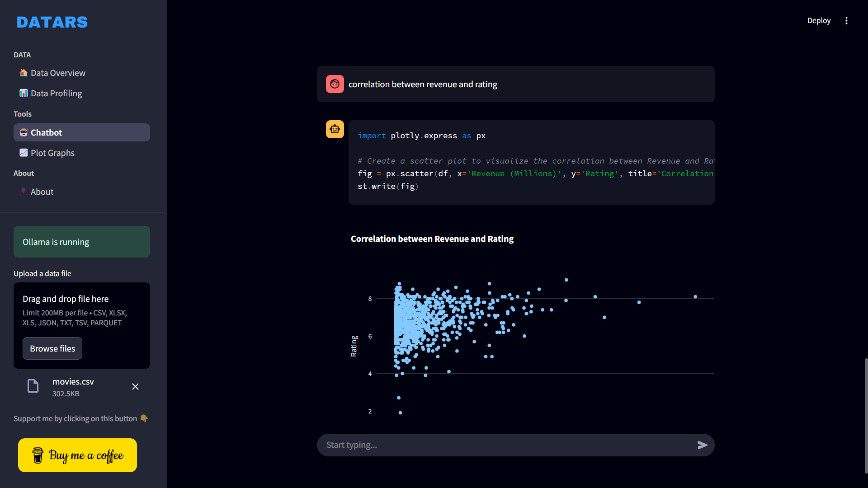Open the Data Overview page
The height and width of the screenshot is (488, 868).
coord(58,73)
